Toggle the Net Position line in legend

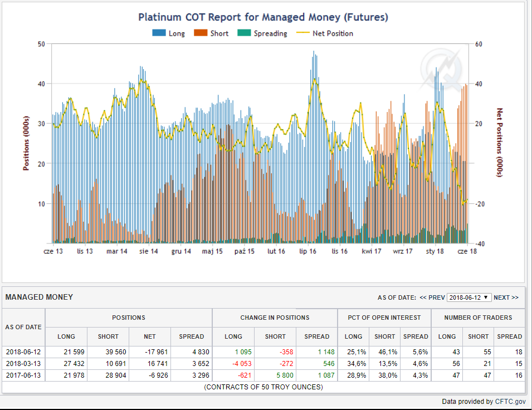(325, 33)
